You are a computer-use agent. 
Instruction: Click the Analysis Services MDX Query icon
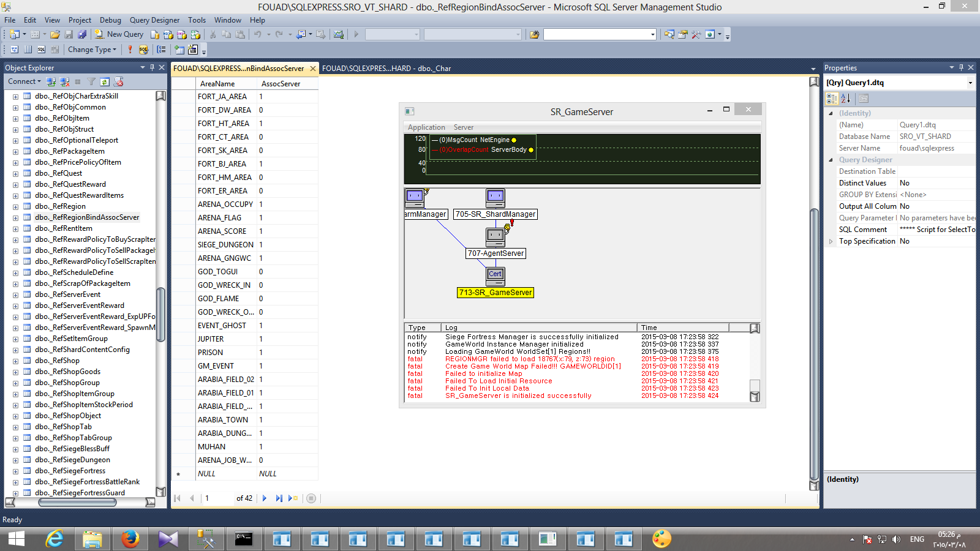[x=168, y=34]
